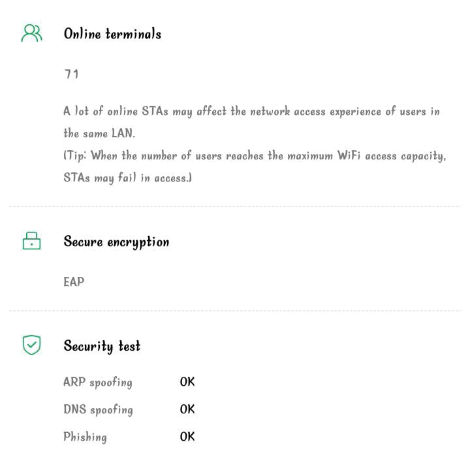Image resolution: width=470 pixels, height=476 pixels.
Task: Click the 'the same LAN.' text line
Action: pos(99,133)
